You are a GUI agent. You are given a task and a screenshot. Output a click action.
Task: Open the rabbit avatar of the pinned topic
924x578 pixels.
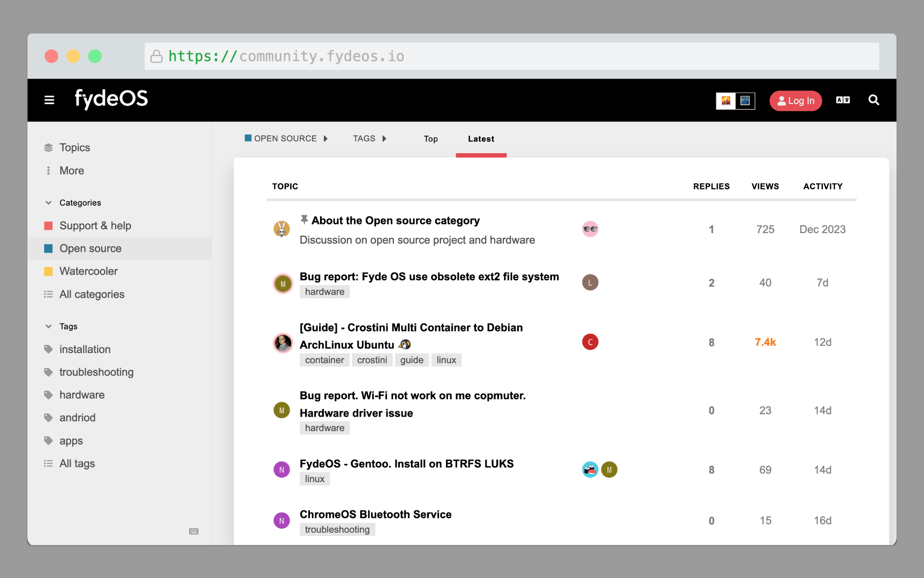(x=282, y=229)
